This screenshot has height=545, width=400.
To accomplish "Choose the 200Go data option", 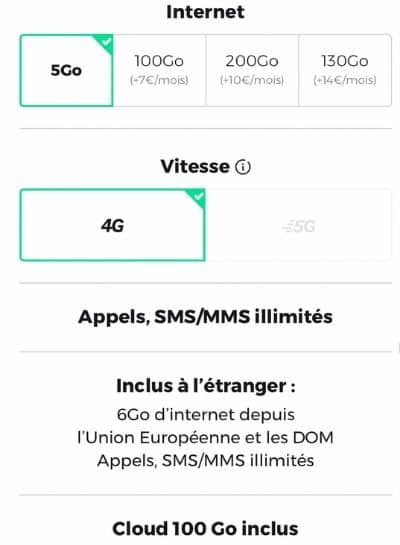I will [x=252, y=70].
